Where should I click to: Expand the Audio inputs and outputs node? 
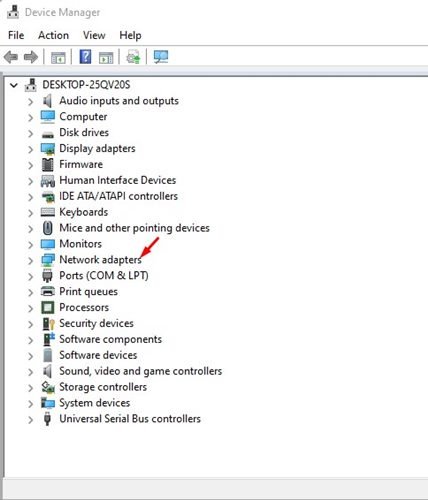click(30, 101)
